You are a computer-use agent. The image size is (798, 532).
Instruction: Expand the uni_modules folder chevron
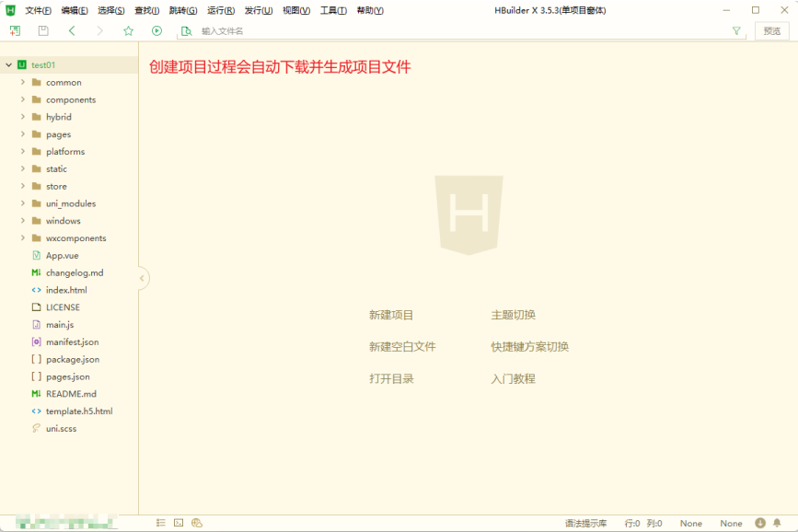22,203
